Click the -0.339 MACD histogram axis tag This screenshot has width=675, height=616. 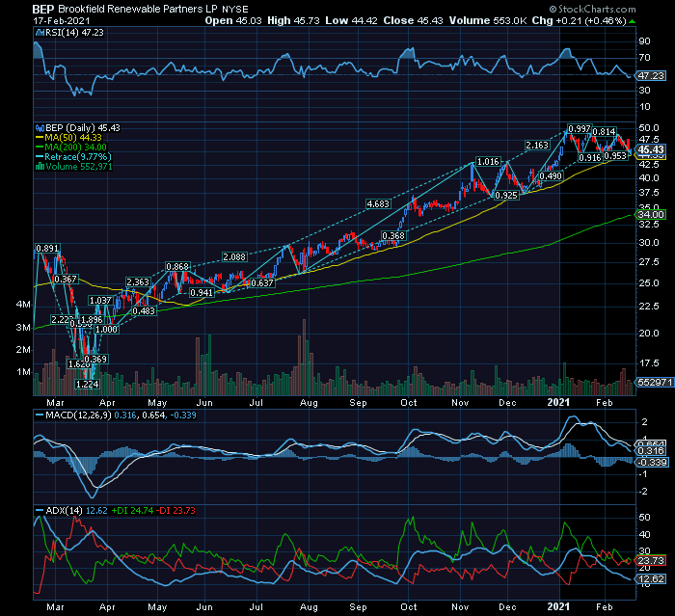pos(652,463)
